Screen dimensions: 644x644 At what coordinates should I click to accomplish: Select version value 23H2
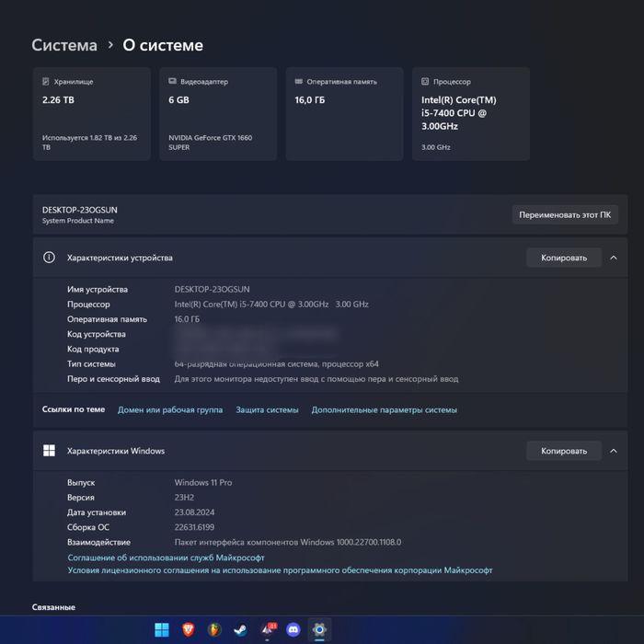tap(184, 498)
